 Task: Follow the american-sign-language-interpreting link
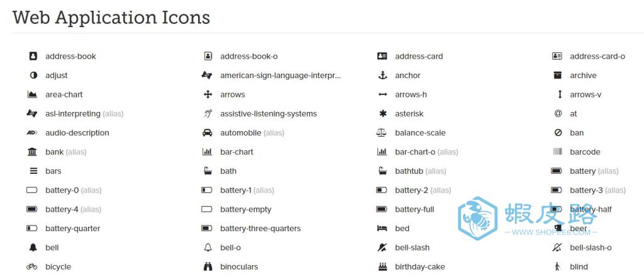(280, 76)
